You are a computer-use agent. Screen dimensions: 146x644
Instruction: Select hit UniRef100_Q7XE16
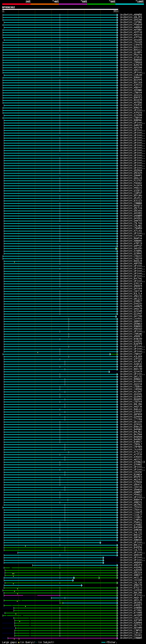(131, 58)
